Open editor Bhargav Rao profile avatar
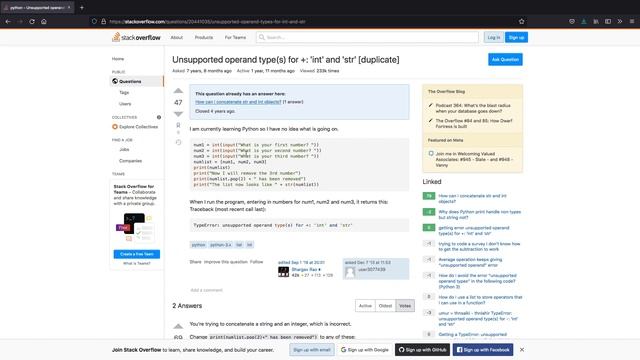Viewport: 640px width, 360px height. click(x=283, y=272)
